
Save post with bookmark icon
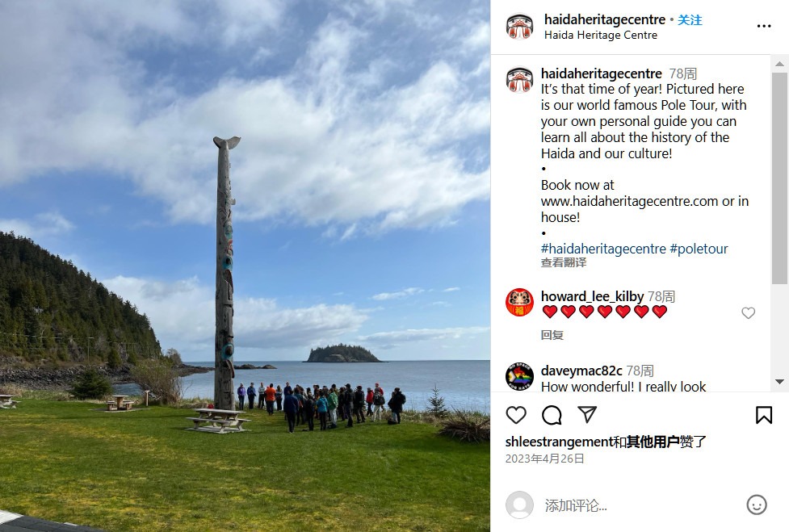763,415
